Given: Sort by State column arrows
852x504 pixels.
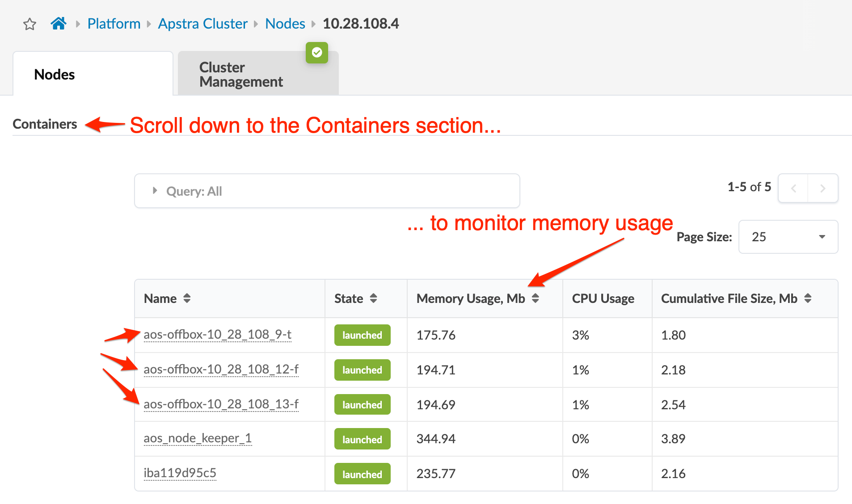Looking at the screenshot, I should [x=374, y=298].
